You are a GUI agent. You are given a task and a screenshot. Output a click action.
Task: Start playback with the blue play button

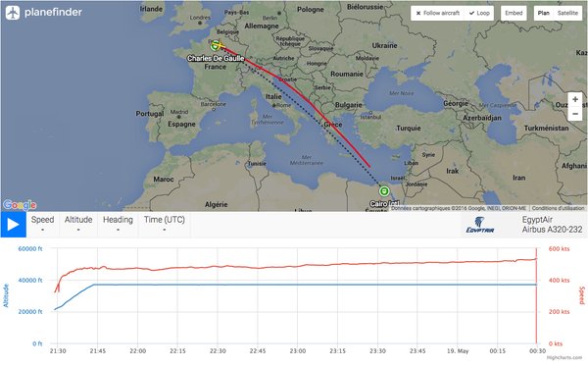[13, 225]
